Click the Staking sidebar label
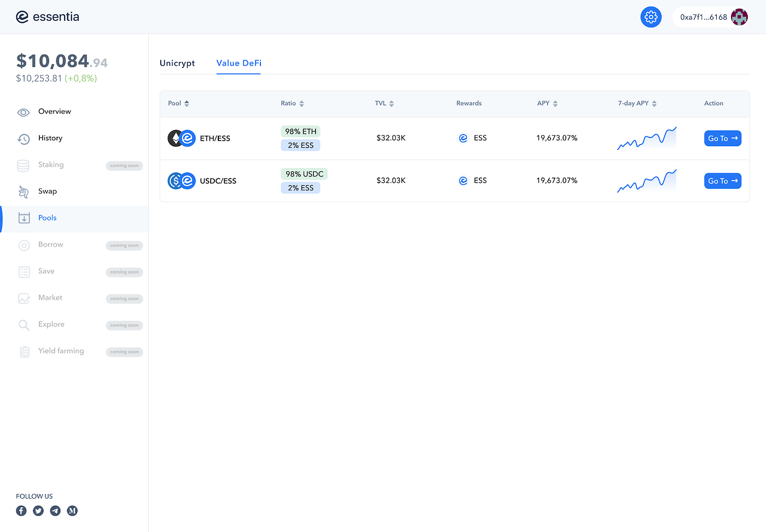Screen dimensions: 766x532 (51, 165)
